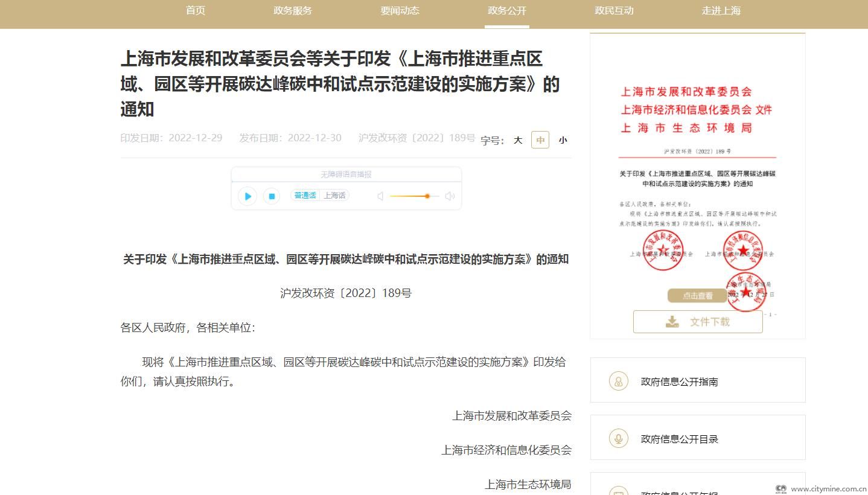The height and width of the screenshot is (495, 868).
Task: Switch audio language to 上海话
Action: pos(334,196)
